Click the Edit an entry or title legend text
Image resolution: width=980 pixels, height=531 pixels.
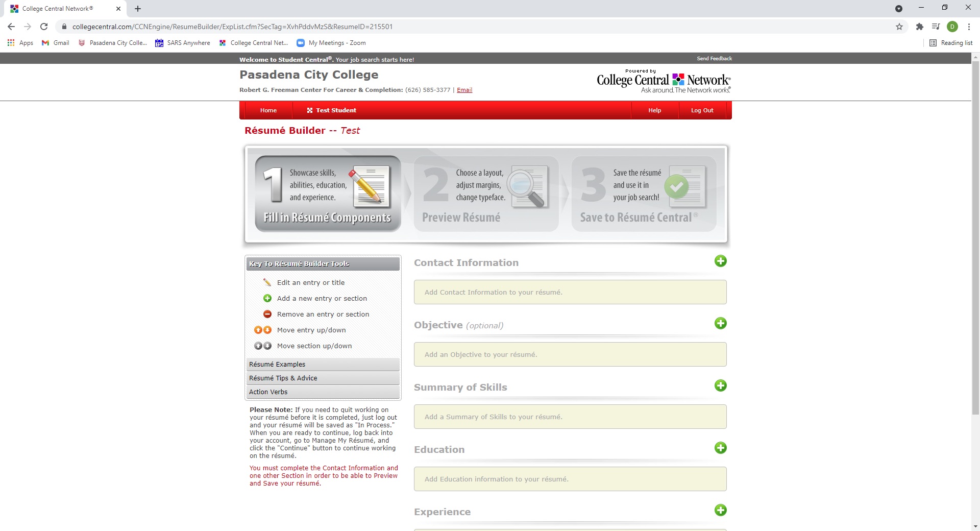pos(311,282)
